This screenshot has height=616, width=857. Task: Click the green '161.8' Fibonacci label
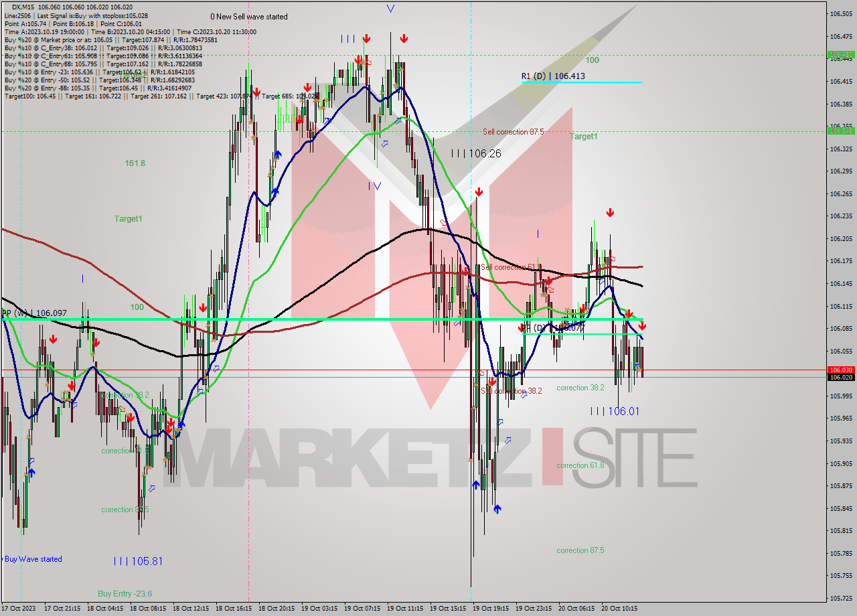[x=135, y=163]
